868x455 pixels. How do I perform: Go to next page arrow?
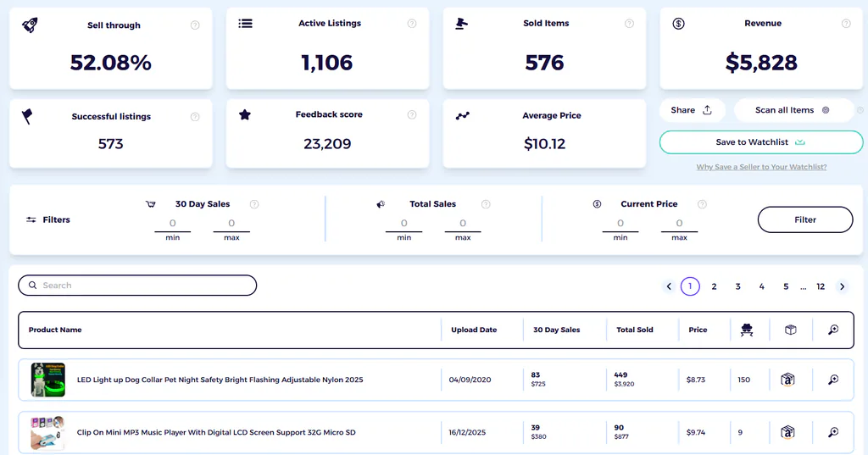842,286
